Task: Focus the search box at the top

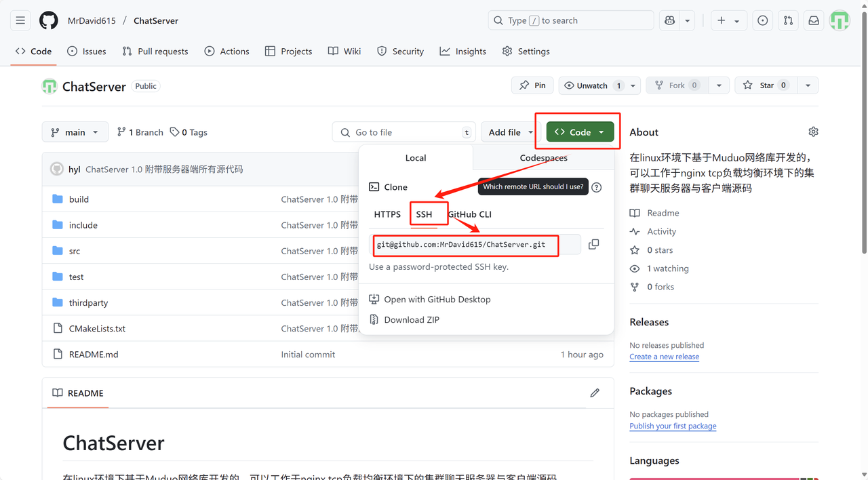Action: click(571, 20)
